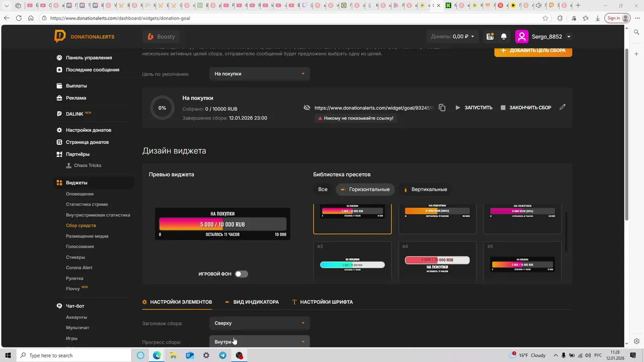Open Flovvy page
Image resolution: width=644 pixels, height=362 pixels.
coord(73,289)
